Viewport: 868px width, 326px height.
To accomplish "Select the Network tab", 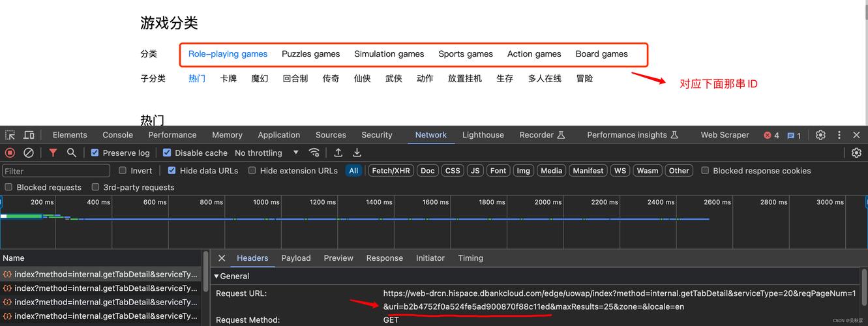I will 431,135.
